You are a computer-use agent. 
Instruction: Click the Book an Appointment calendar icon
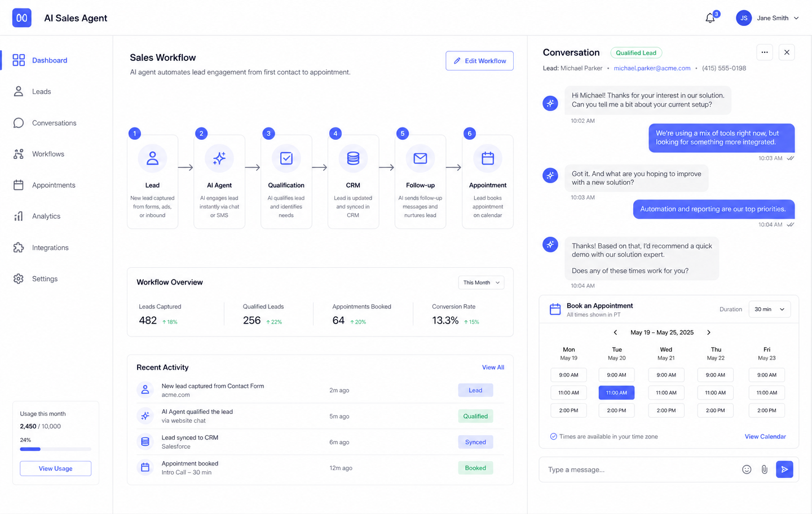pos(555,309)
